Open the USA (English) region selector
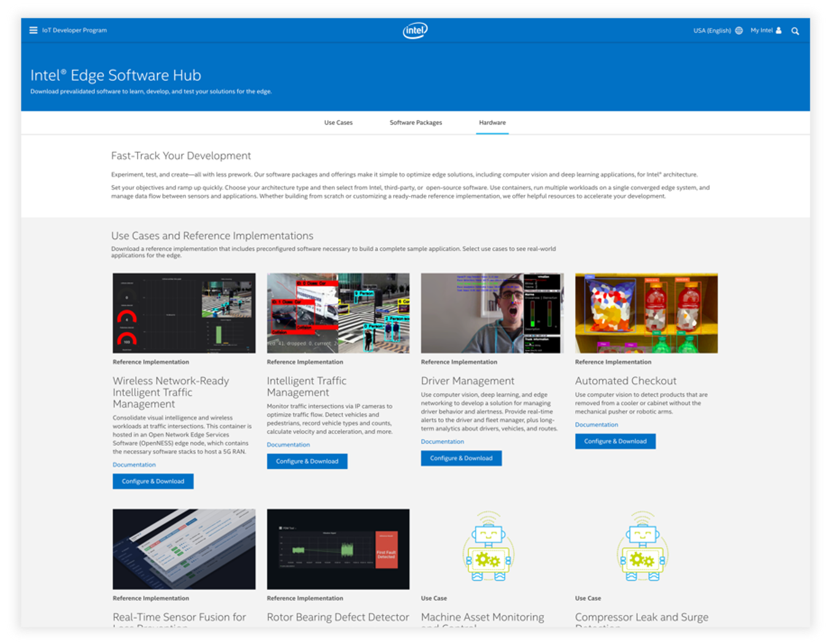This screenshot has width=830, height=644. (712, 31)
